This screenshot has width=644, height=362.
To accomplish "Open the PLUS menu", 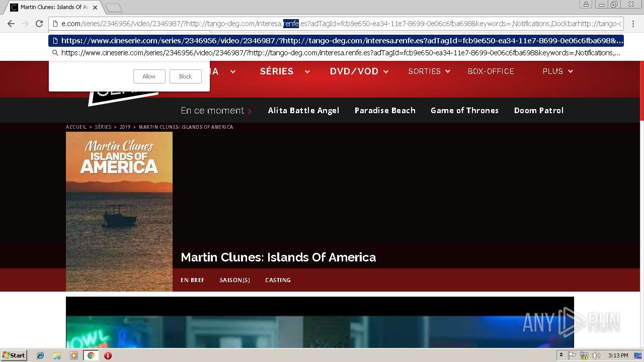I will pyautogui.click(x=552, y=71).
